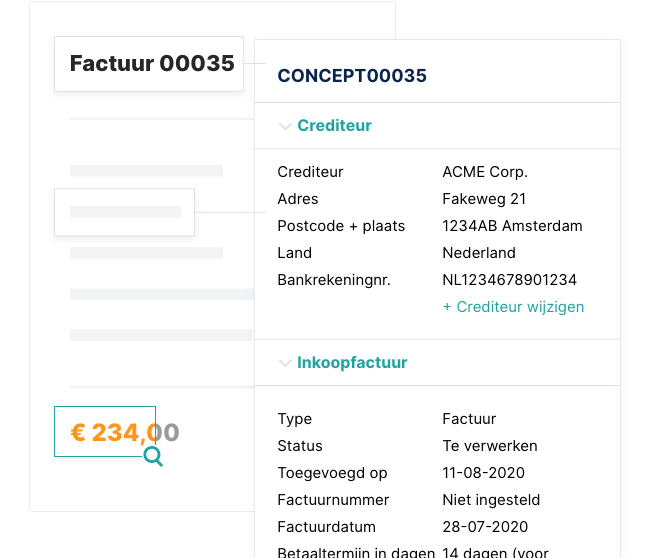Click the highlighted placeholder box on invoice
Viewport: 650px width, 558px height.
click(125, 212)
